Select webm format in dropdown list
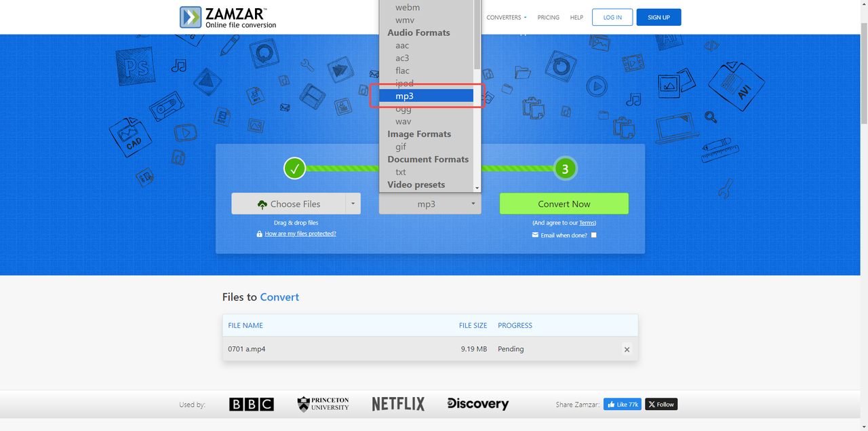868x431 pixels. [408, 7]
